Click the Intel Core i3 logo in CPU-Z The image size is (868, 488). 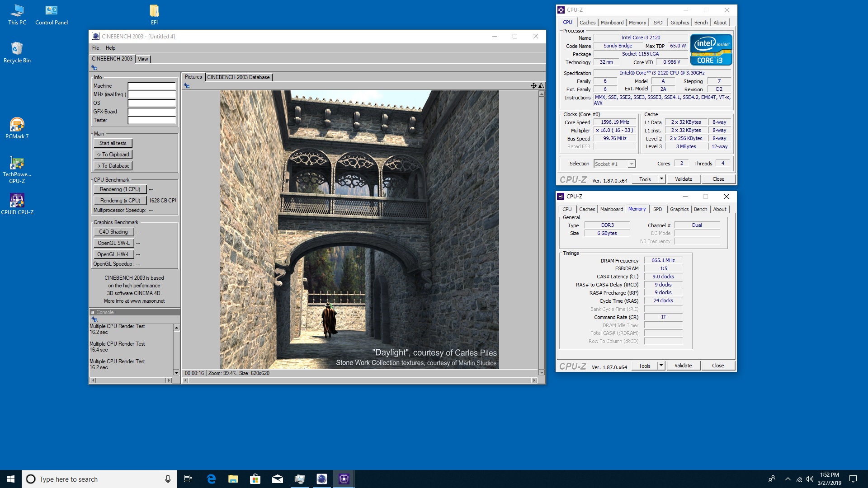pos(711,50)
